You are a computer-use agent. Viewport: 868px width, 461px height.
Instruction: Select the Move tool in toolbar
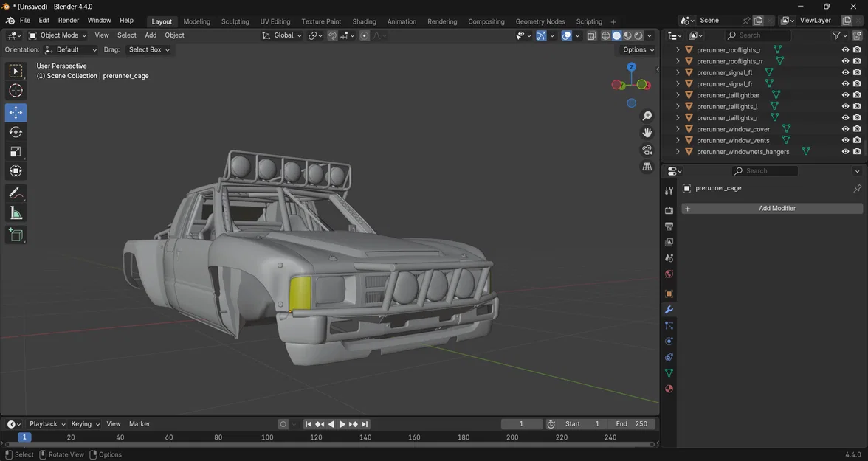tap(15, 112)
